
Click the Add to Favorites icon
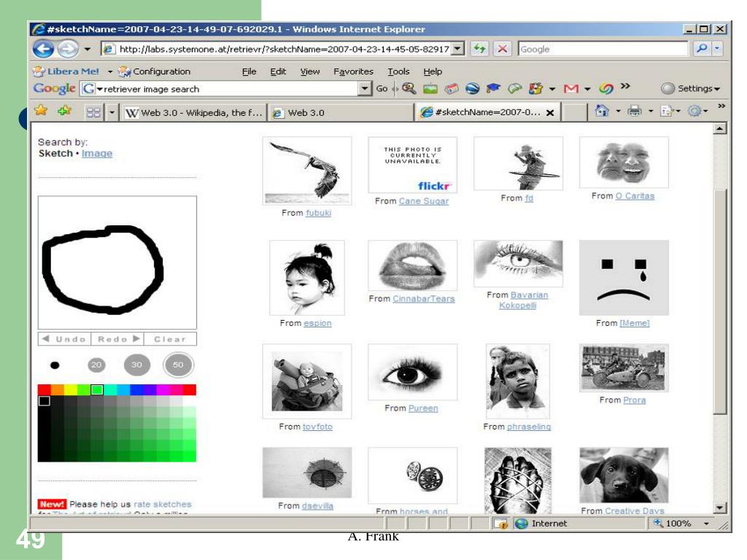[x=64, y=111]
